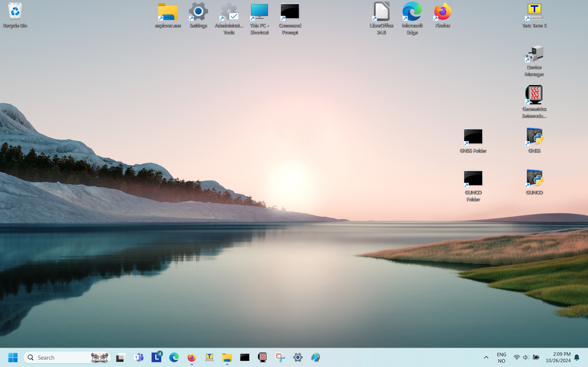Screen dimensions: 588x367
Task: Open Firefox from the taskbar
Action: 192,357
